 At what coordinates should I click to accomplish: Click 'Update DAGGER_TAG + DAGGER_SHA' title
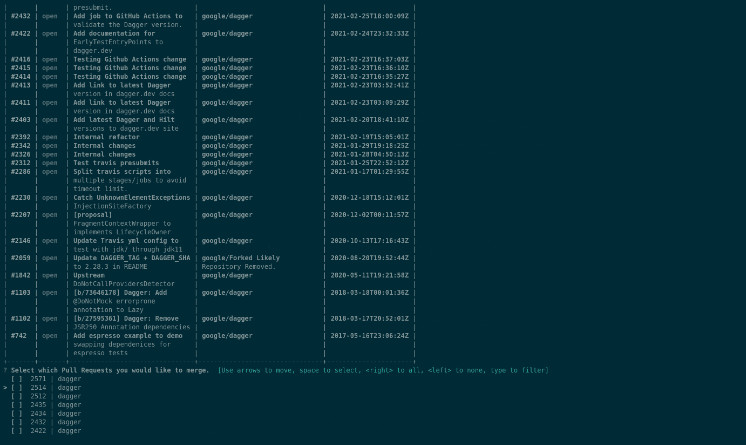tap(131, 258)
